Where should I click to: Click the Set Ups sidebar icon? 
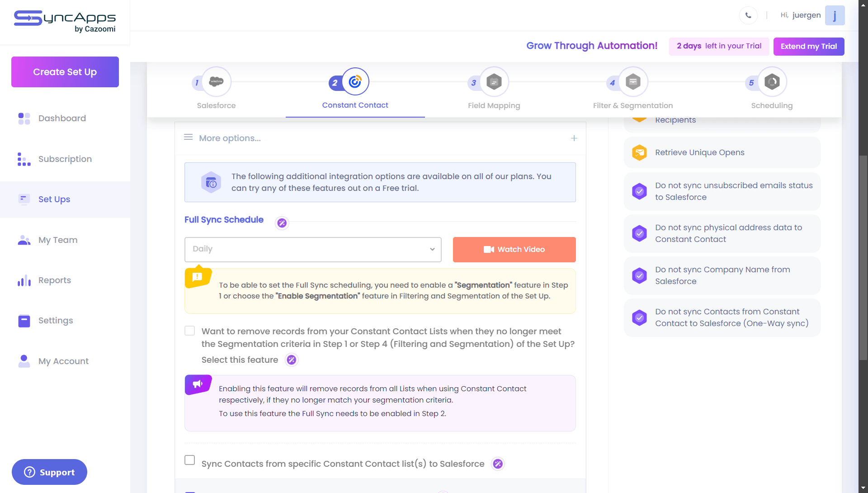24,199
